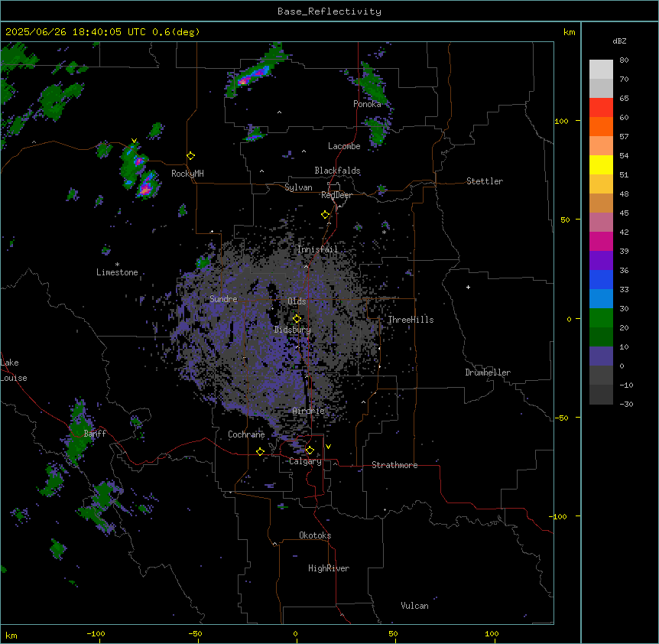The image size is (659, 644).
Task: Click the -100 tick on the bottom axis
Action: (96, 633)
